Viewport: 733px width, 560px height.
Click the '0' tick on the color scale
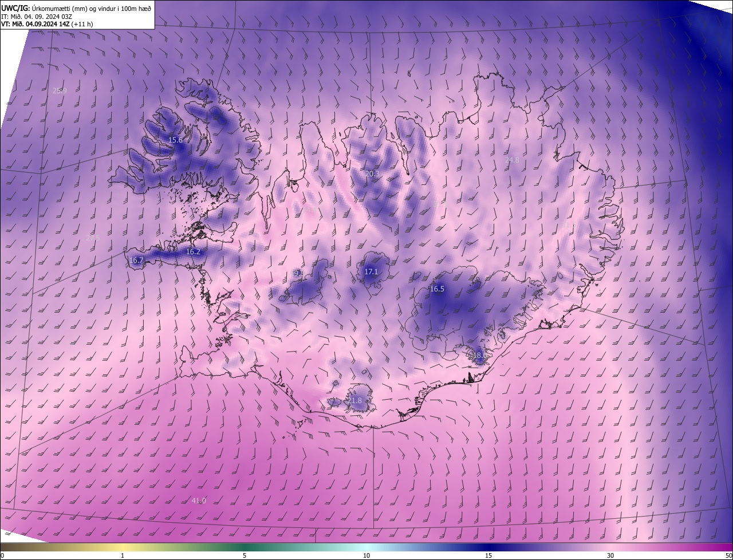point(2,555)
